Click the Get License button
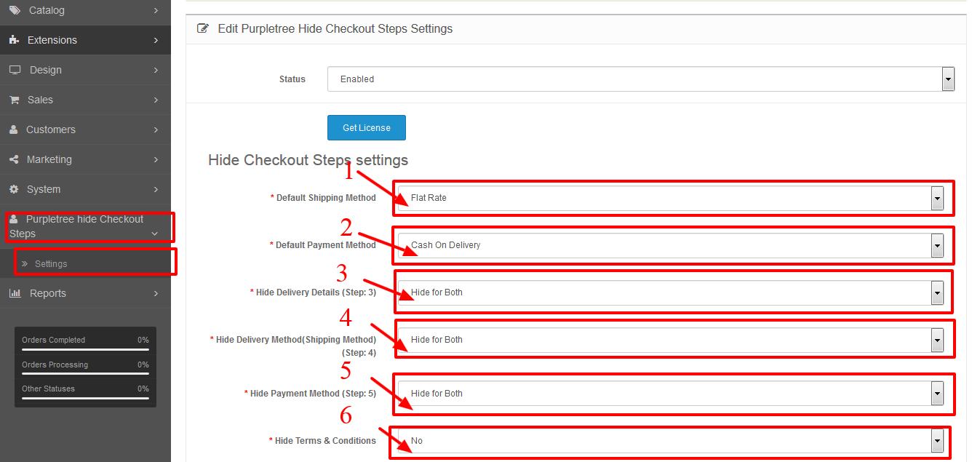 [367, 127]
